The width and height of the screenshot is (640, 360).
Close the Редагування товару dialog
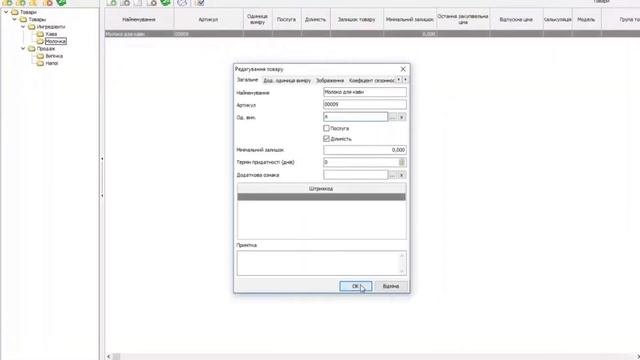click(403, 69)
